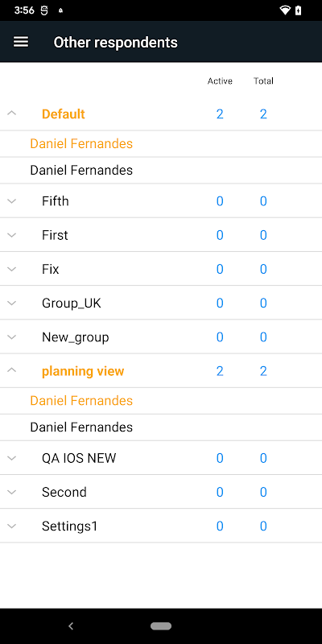Open the Default group's Active count

220,114
